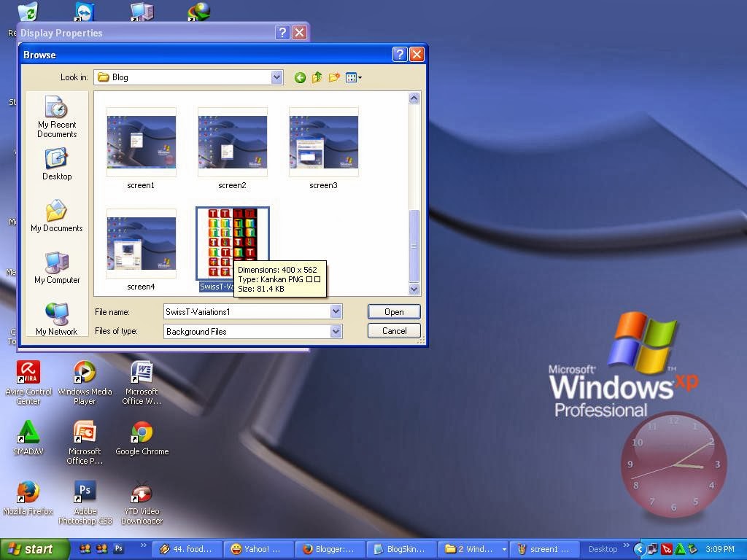Viewport: 747px width, 560px height.
Task: Click the file list scroll up arrow
Action: coord(414,98)
